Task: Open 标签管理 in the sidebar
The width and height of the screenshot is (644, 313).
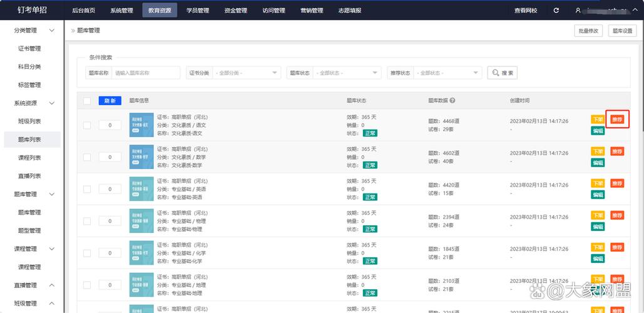Action: (x=29, y=85)
